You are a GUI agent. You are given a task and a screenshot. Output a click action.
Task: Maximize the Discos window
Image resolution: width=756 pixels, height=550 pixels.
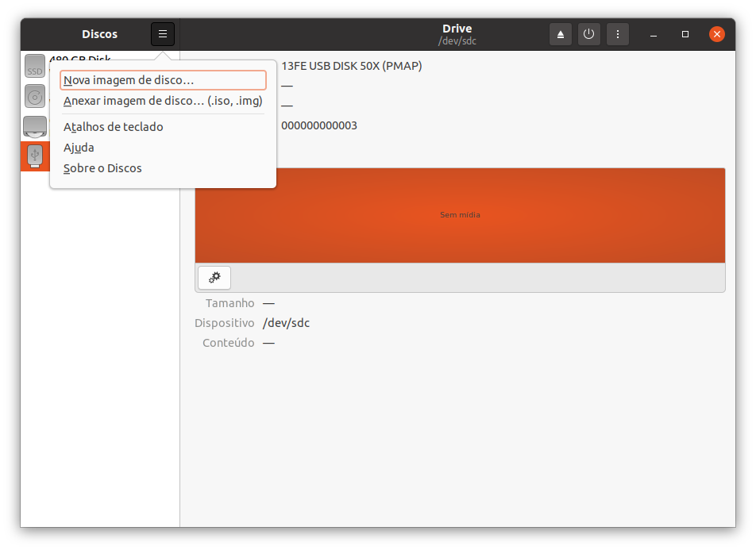(685, 34)
